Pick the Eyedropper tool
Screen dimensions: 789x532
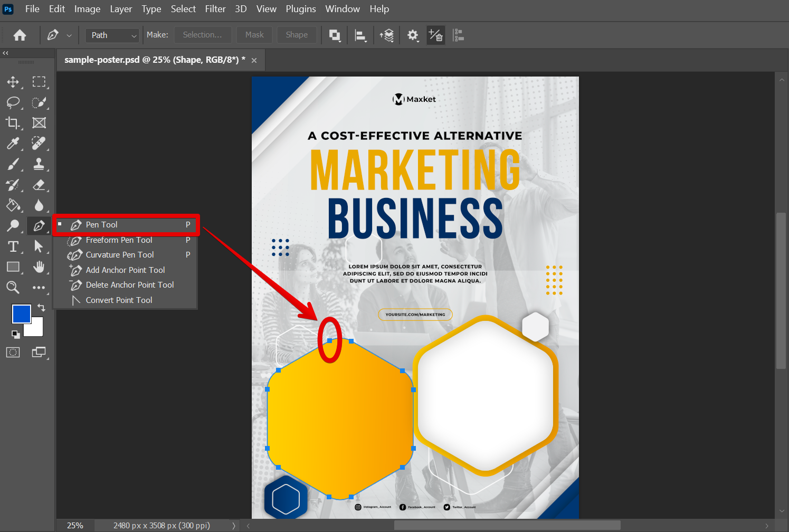tap(13, 144)
